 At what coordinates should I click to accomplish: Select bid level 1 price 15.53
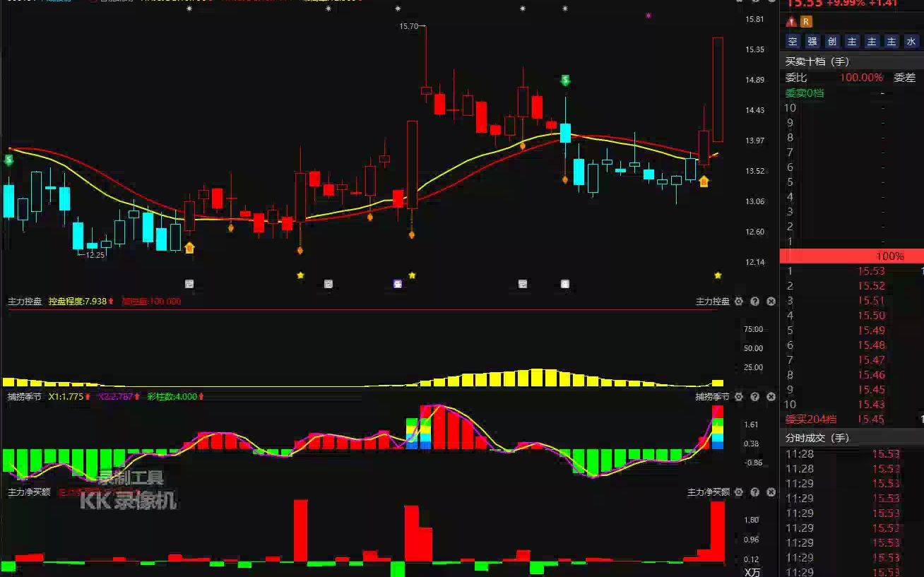tap(871, 271)
